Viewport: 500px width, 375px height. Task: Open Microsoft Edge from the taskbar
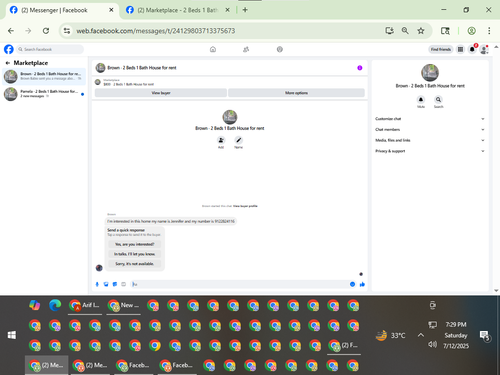pyautogui.click(x=55, y=305)
